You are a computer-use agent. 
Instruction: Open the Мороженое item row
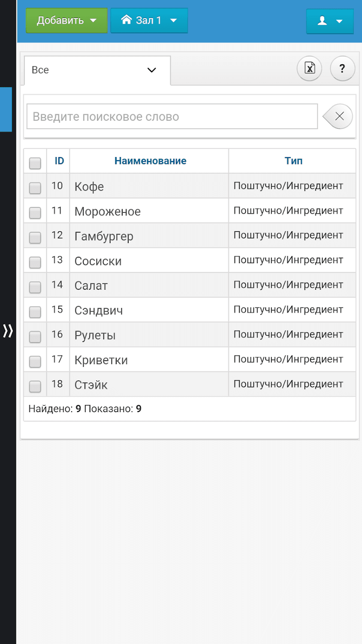coord(108,211)
